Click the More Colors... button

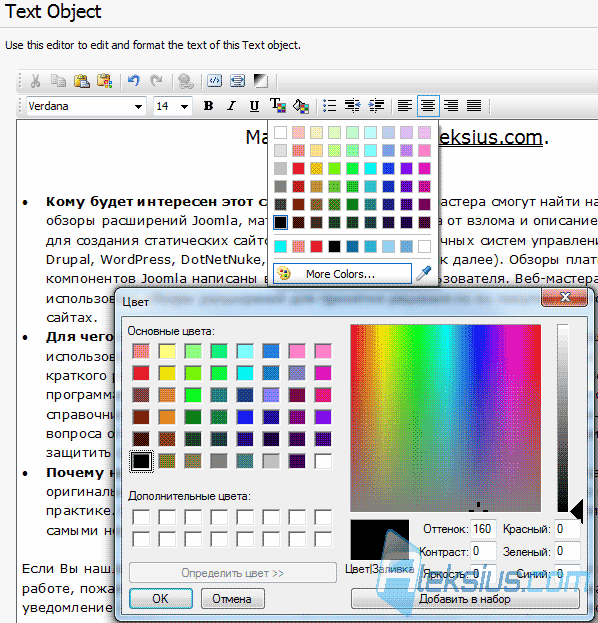(342, 274)
